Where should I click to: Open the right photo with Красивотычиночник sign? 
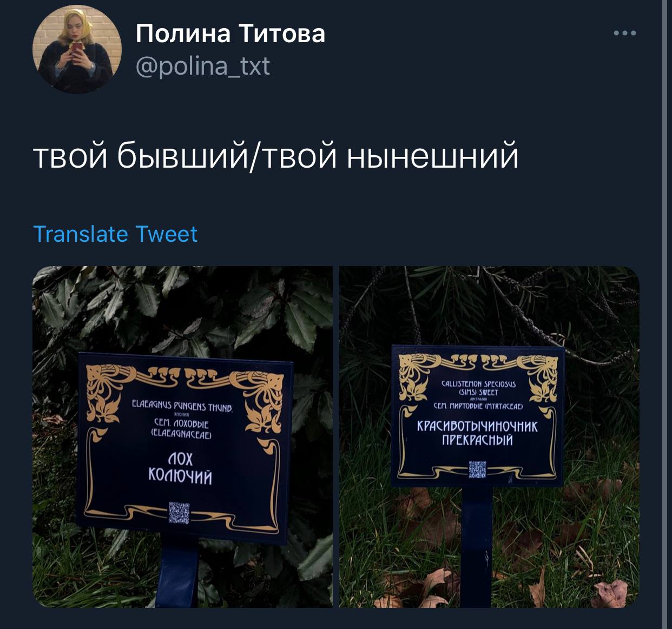489,437
